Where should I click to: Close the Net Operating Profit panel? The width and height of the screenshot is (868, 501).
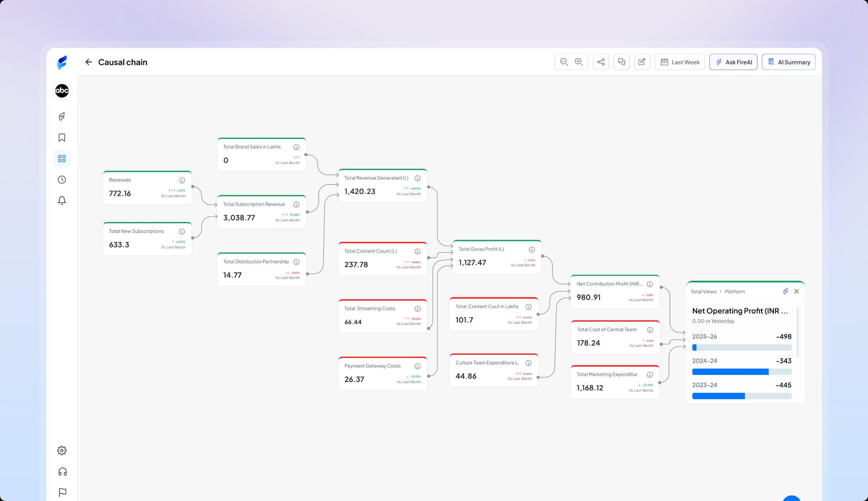[796, 292]
